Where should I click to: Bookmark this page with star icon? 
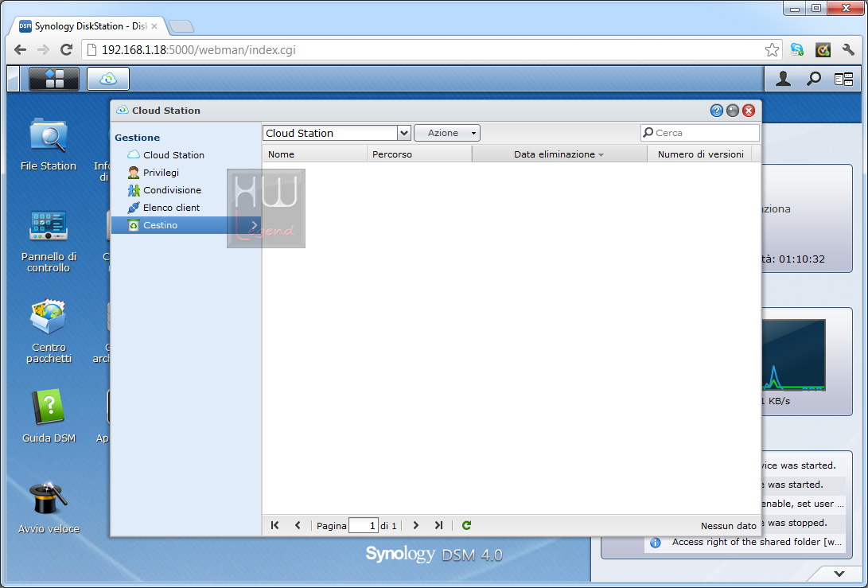pos(772,50)
